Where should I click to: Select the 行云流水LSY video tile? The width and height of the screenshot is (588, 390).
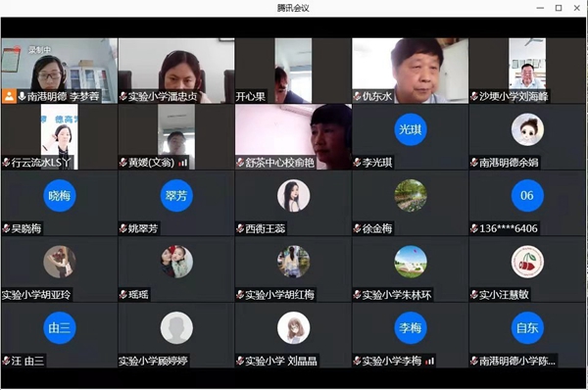click(x=59, y=137)
